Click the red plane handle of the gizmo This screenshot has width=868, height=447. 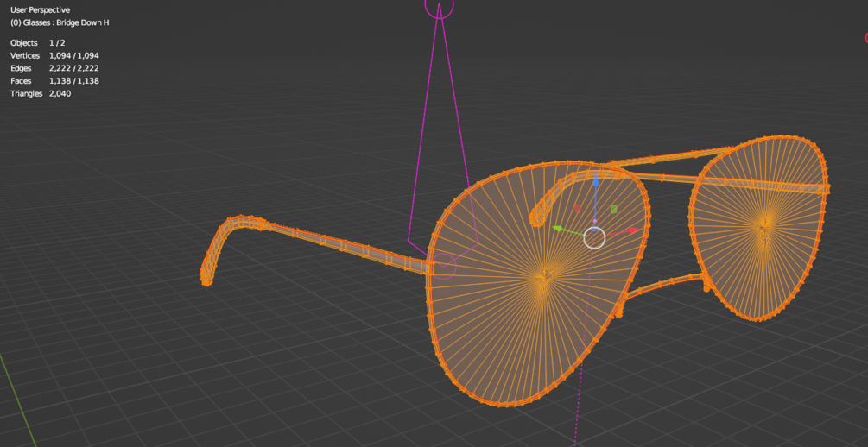[x=578, y=209]
